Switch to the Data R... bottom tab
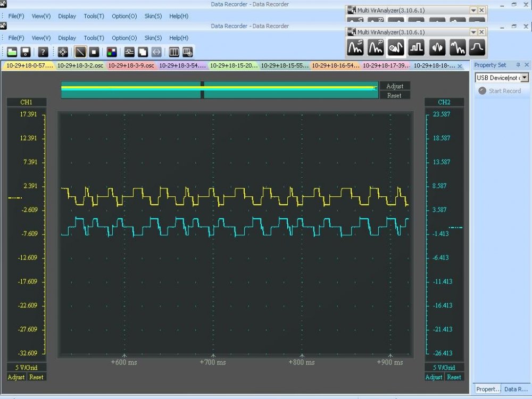 click(516, 389)
